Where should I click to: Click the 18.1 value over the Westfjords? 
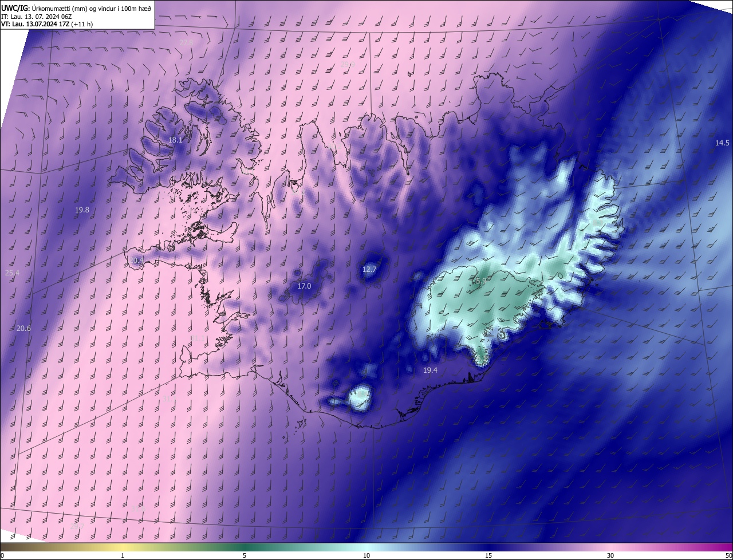tap(175, 140)
